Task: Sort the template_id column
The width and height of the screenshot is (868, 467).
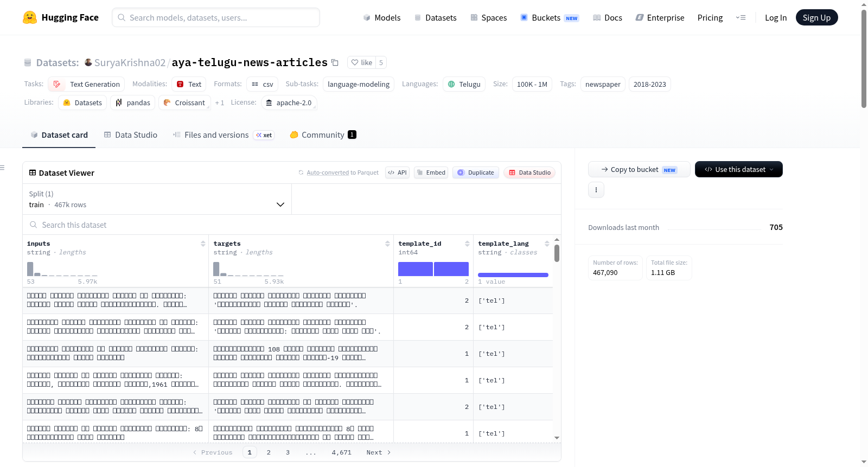Action: click(467, 244)
